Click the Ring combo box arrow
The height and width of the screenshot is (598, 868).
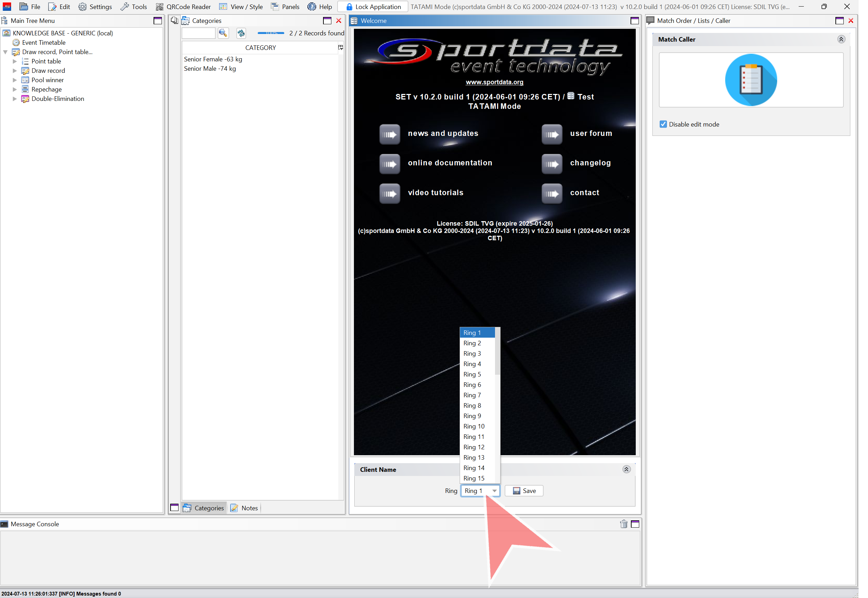(x=495, y=491)
